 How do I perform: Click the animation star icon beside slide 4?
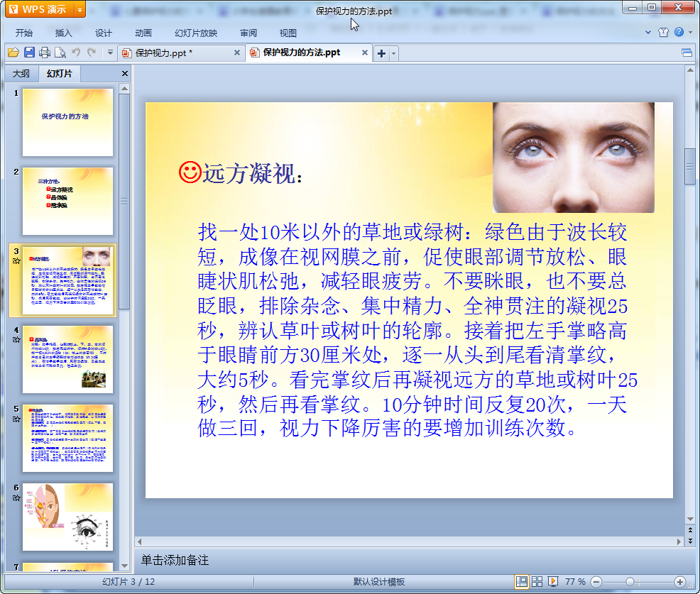16,340
